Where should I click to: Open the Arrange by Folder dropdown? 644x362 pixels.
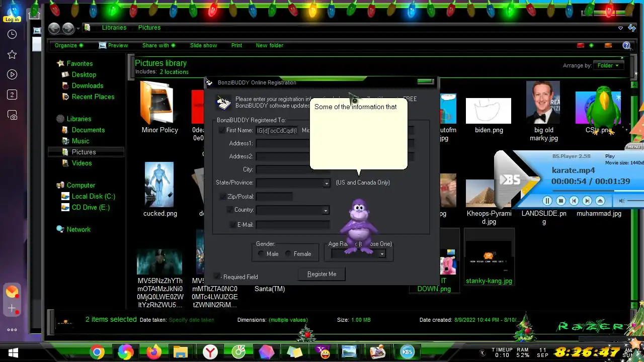coord(608,65)
